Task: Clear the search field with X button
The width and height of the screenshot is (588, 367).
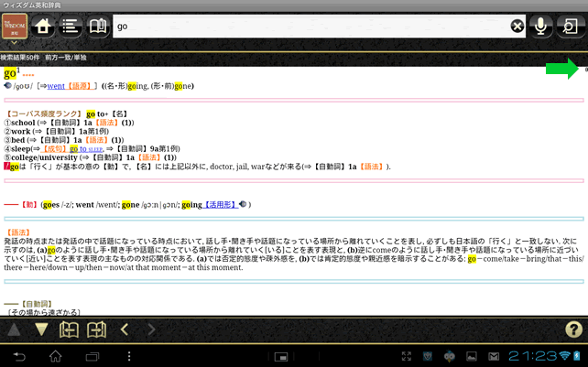Action: pos(517,27)
